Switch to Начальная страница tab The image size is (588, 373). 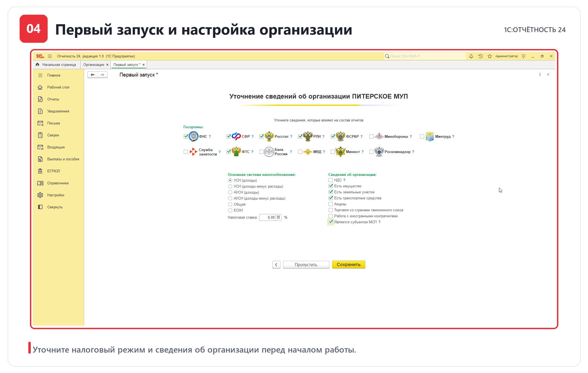pyautogui.click(x=56, y=65)
